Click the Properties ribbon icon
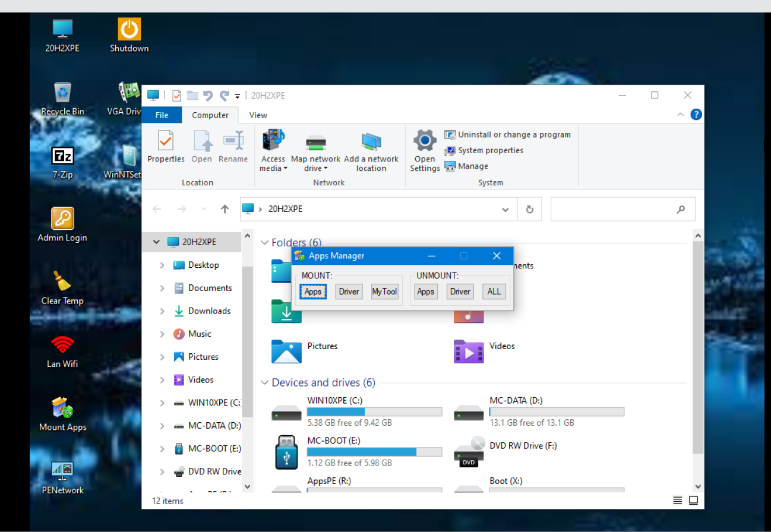This screenshot has height=532, width=771. (166, 147)
